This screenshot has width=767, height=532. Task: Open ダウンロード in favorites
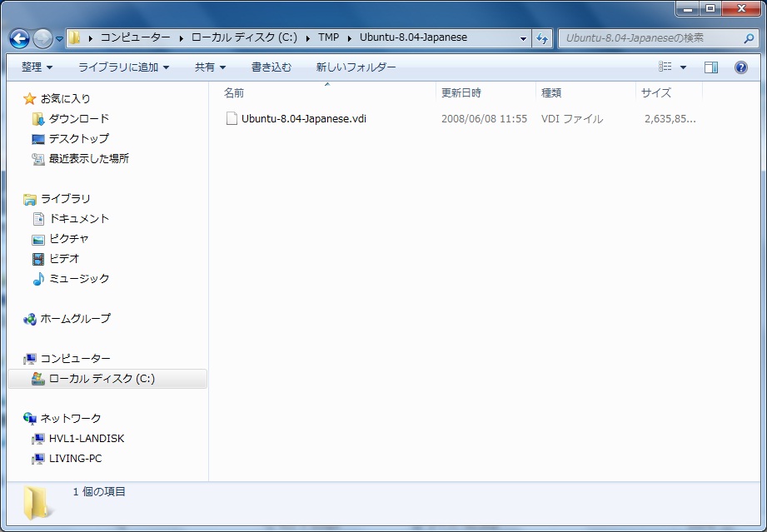click(79, 119)
